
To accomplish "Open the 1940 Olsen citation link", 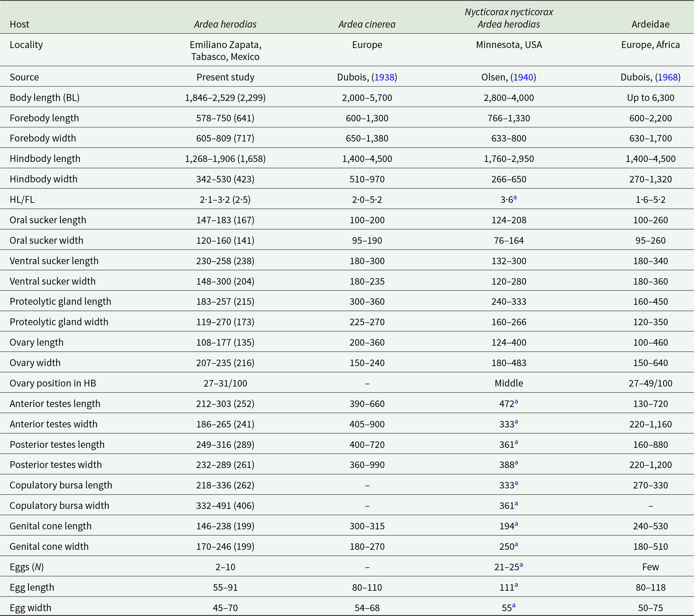I will coord(523,77).
